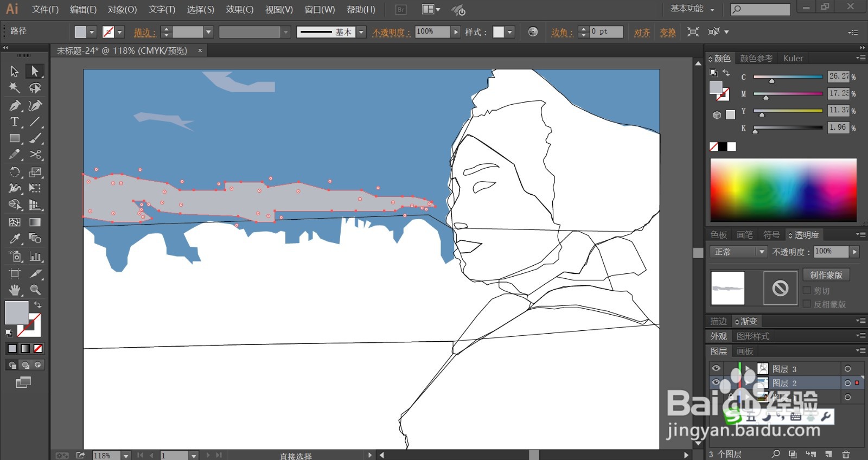Image resolution: width=868 pixels, height=460 pixels.
Task: Enable the 反相蒙版 checkbox
Action: click(807, 304)
